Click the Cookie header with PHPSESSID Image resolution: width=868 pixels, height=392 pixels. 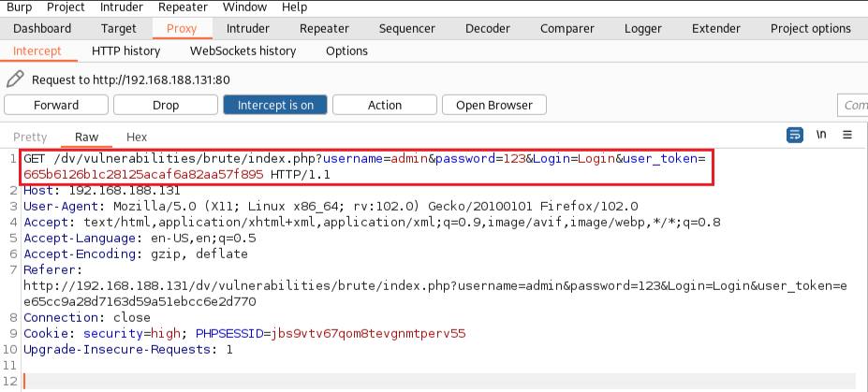(244, 333)
